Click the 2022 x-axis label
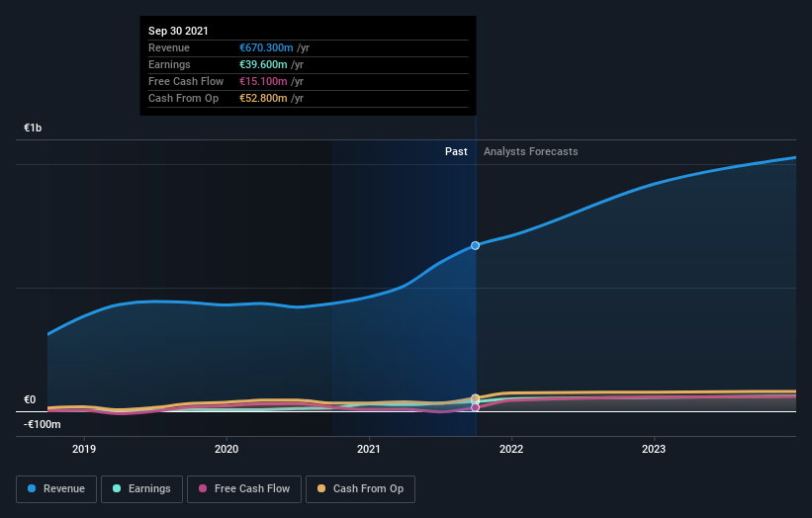The height and width of the screenshot is (518, 812). [511, 449]
